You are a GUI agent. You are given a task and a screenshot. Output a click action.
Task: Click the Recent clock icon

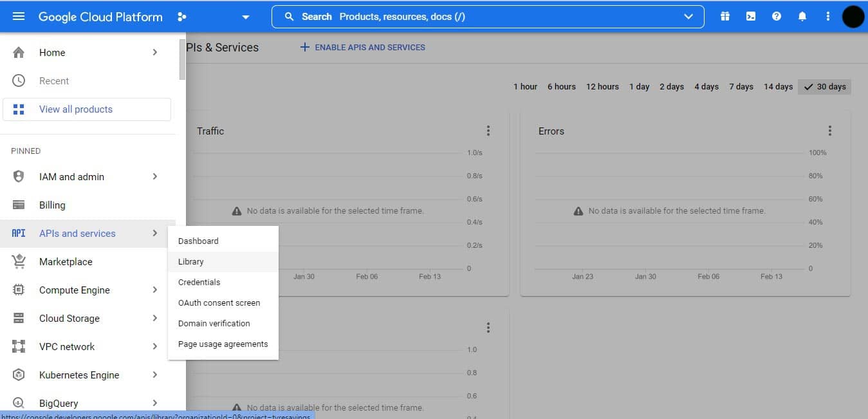(19, 81)
